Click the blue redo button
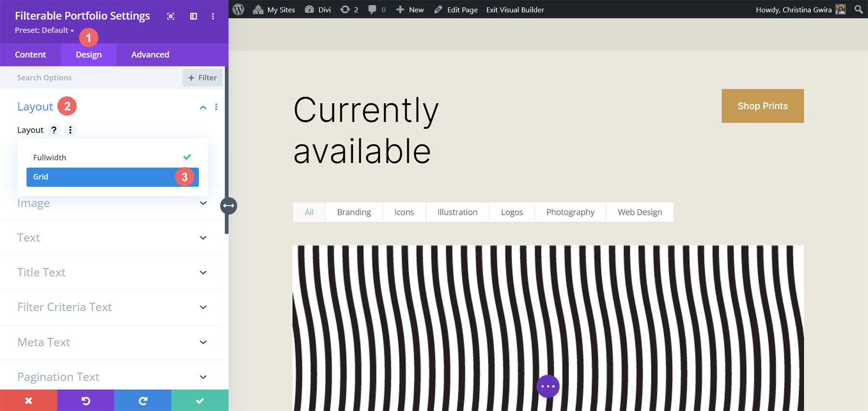868x411 pixels. pyautogui.click(x=143, y=400)
